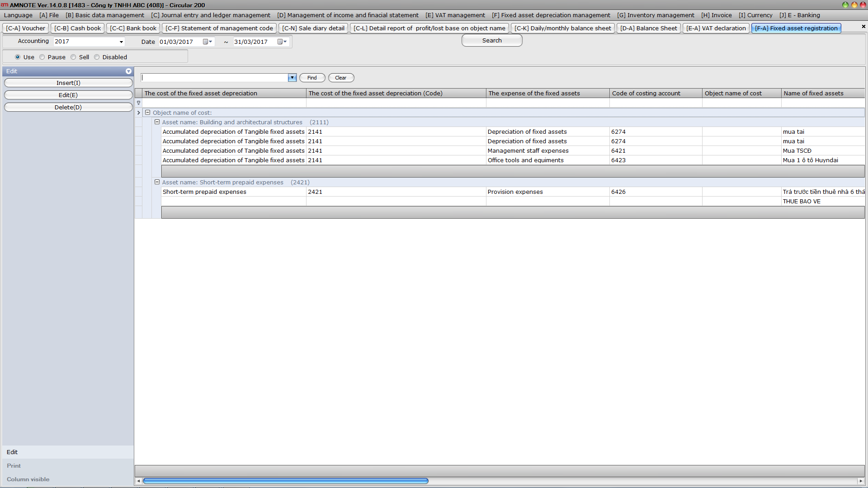Open Fixed asset depreciation management menu
868x488 pixels.
click(x=551, y=15)
